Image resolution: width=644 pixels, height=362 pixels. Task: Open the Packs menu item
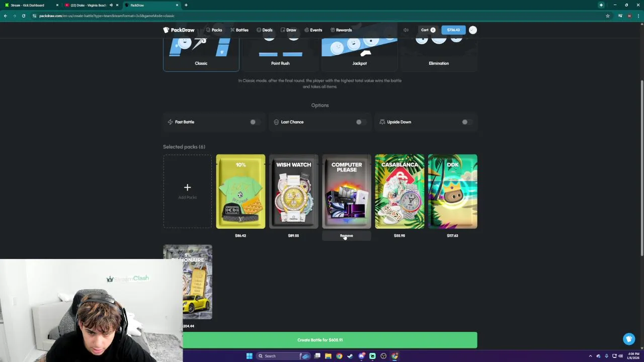tap(214, 30)
